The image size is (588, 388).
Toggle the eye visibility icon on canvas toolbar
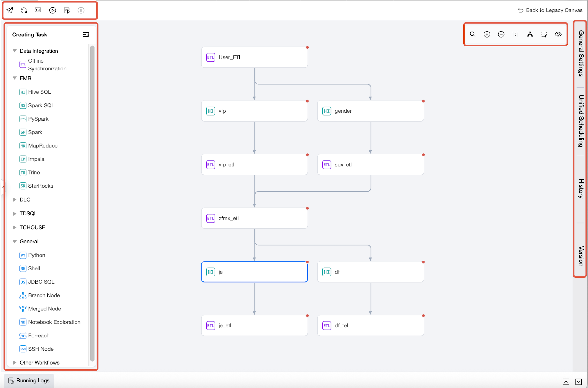point(558,34)
